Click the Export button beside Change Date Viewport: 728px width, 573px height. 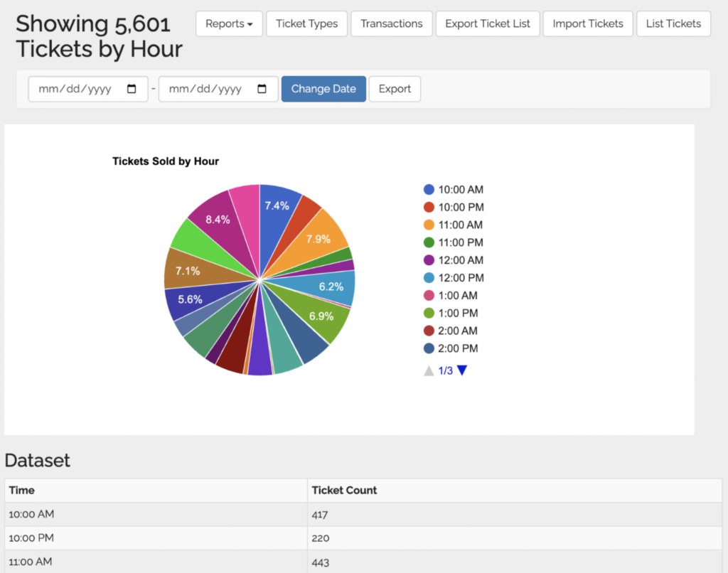[x=395, y=90]
